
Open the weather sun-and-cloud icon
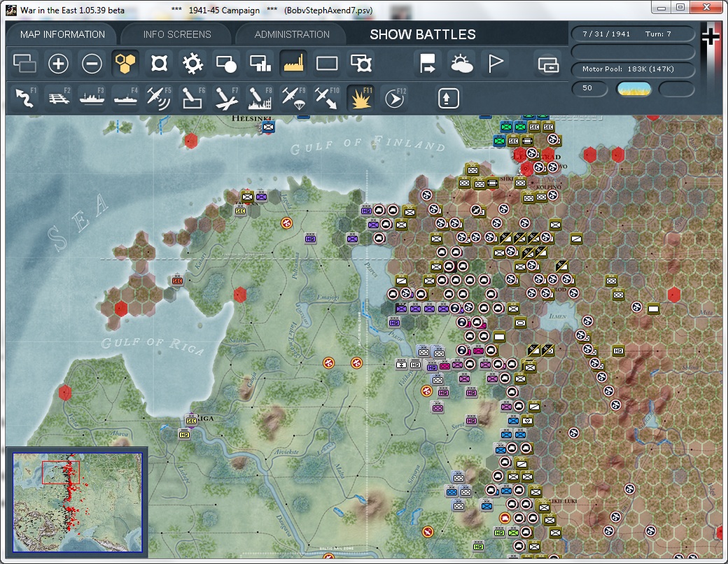click(x=461, y=64)
